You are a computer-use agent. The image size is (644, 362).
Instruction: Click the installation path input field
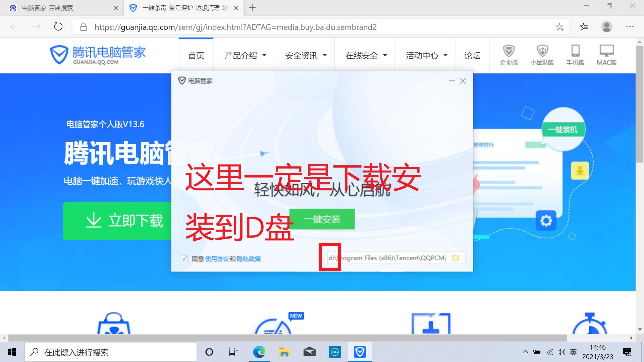tap(386, 258)
